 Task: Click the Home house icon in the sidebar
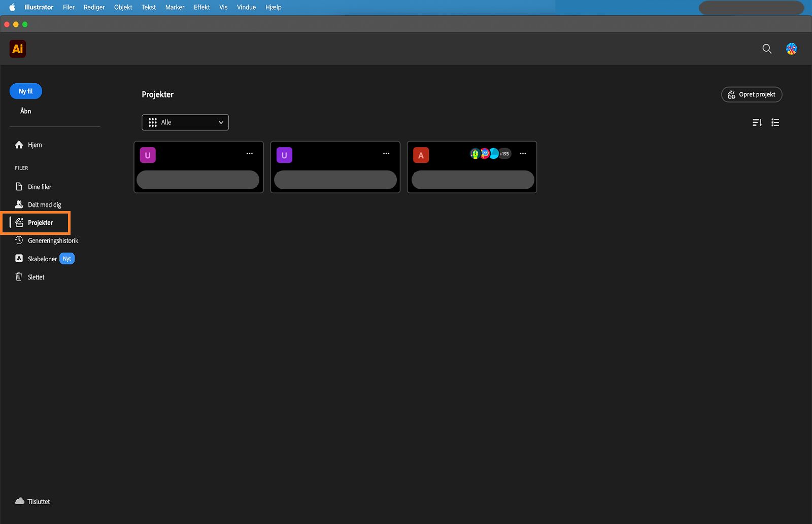(x=19, y=145)
